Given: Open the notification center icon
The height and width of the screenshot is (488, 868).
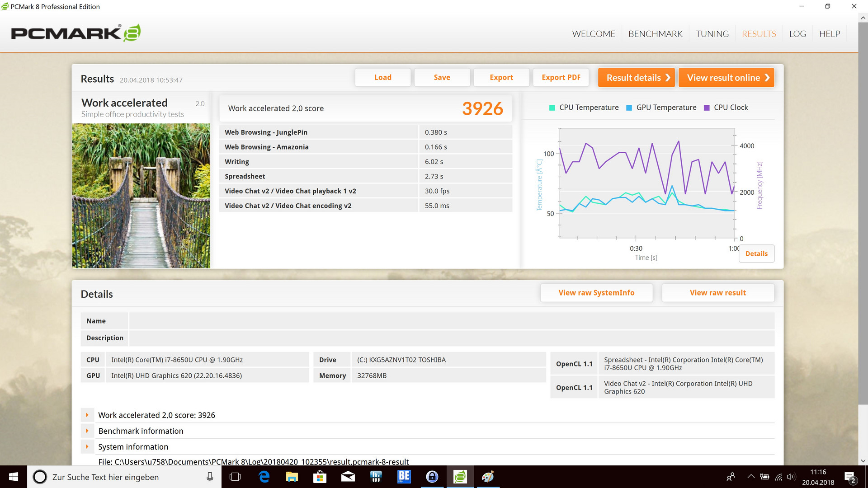Looking at the screenshot, I should tap(849, 477).
